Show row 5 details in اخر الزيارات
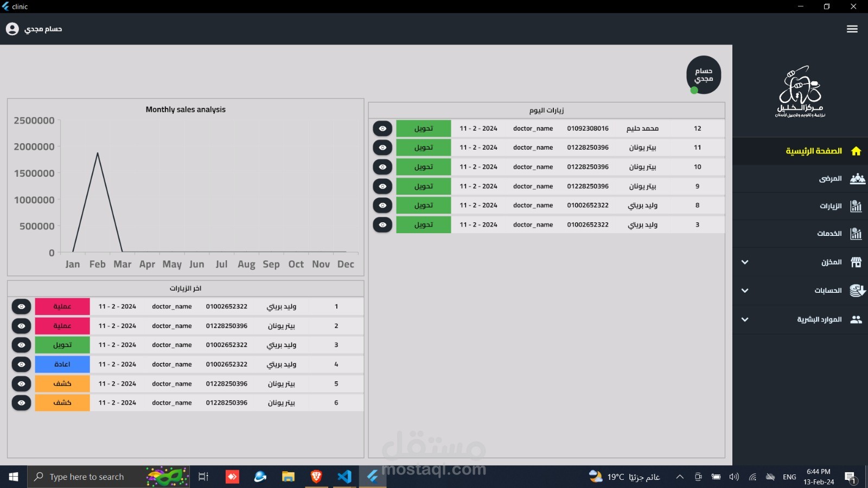The width and height of the screenshot is (868, 488). click(x=21, y=384)
